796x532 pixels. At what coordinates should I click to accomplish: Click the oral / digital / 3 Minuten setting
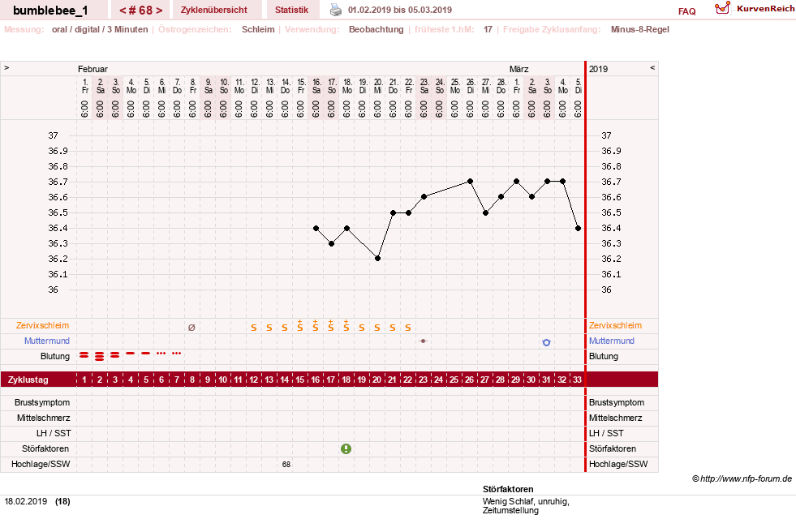(100, 29)
